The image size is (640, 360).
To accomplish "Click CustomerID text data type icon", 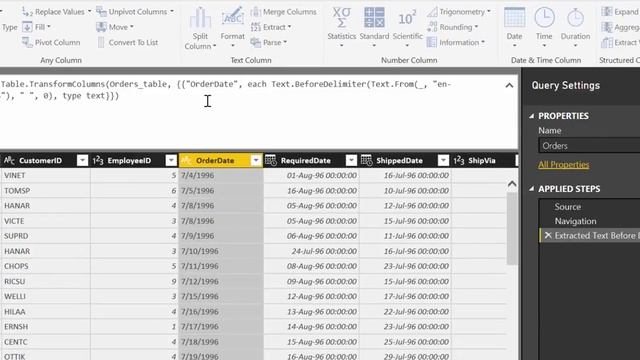I will click(x=9, y=160).
